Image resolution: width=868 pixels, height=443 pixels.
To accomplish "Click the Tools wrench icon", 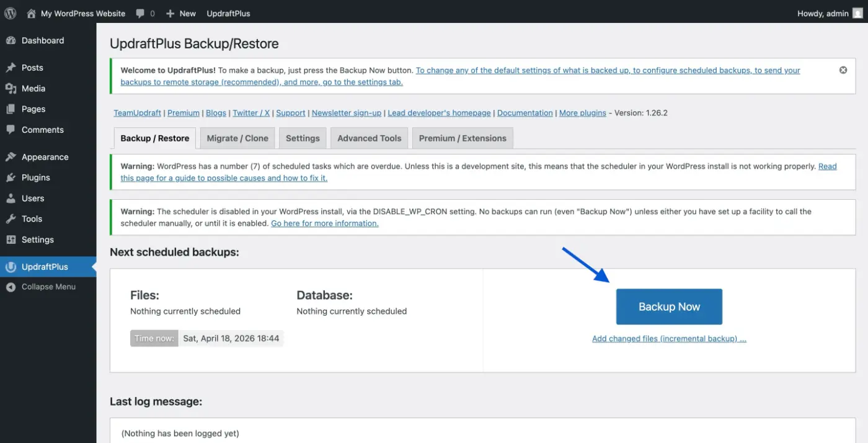I will click(11, 219).
